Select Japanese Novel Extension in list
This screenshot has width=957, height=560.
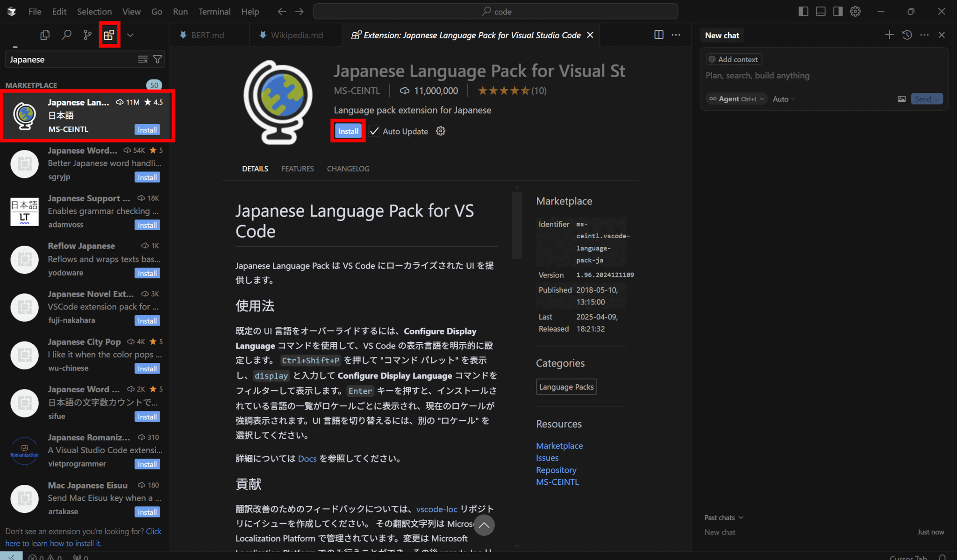click(85, 307)
